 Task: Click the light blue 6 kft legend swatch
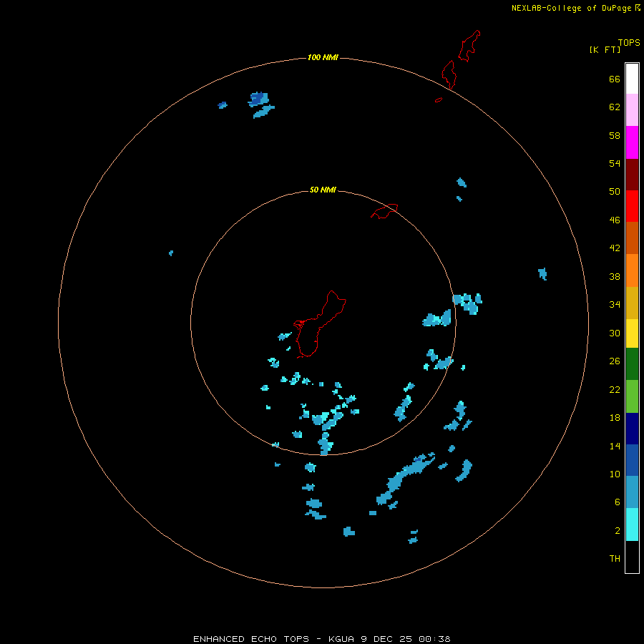click(632, 492)
